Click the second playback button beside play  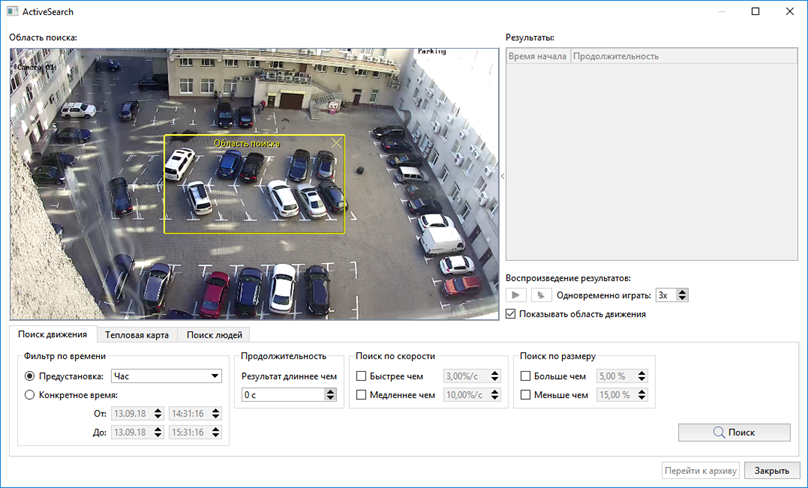point(540,295)
